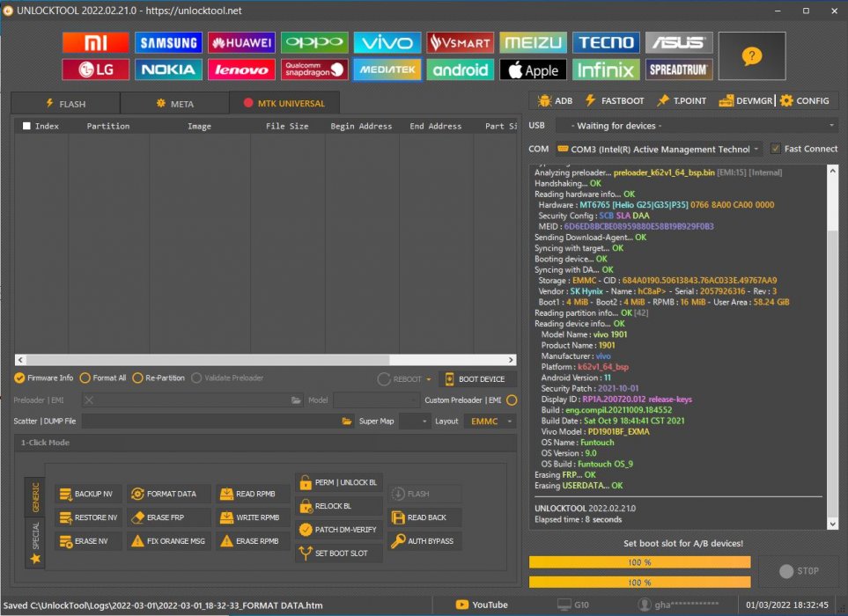848x616 pixels.
Task: Select the Xiaomi Mi brand logo
Action: tap(95, 43)
